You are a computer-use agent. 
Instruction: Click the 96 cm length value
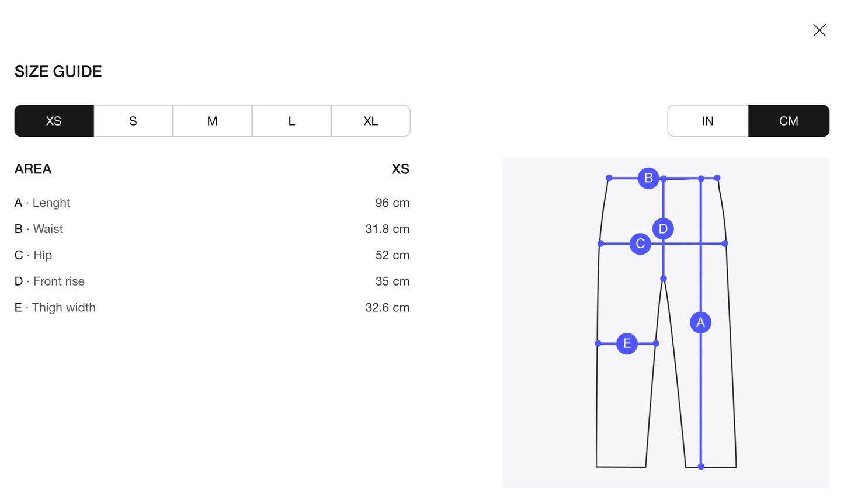pos(392,203)
